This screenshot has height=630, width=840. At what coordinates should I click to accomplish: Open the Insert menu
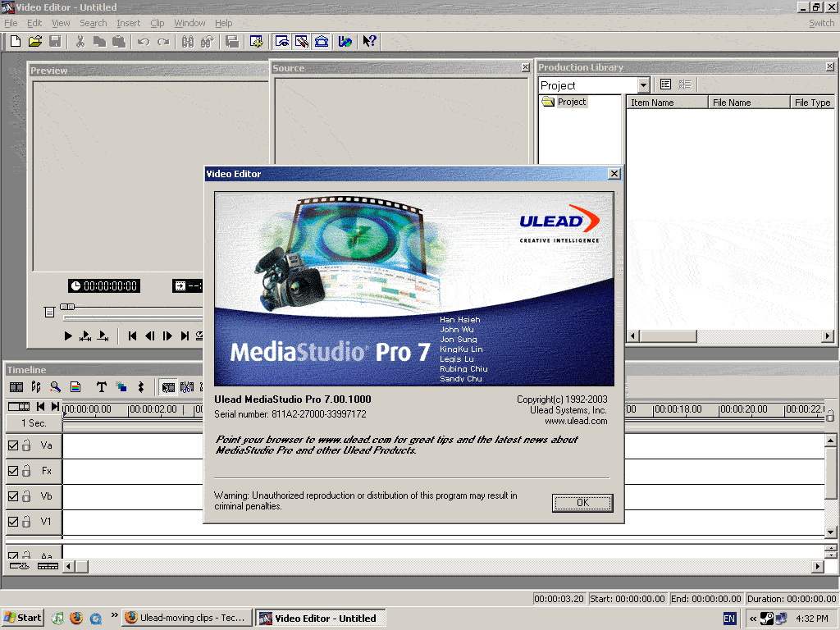pos(128,23)
